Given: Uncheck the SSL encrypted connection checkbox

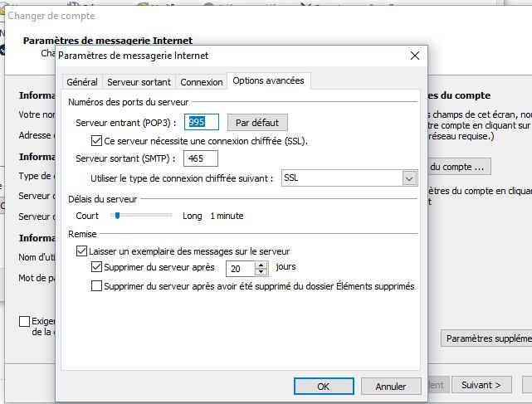Looking at the screenshot, I should [x=97, y=141].
